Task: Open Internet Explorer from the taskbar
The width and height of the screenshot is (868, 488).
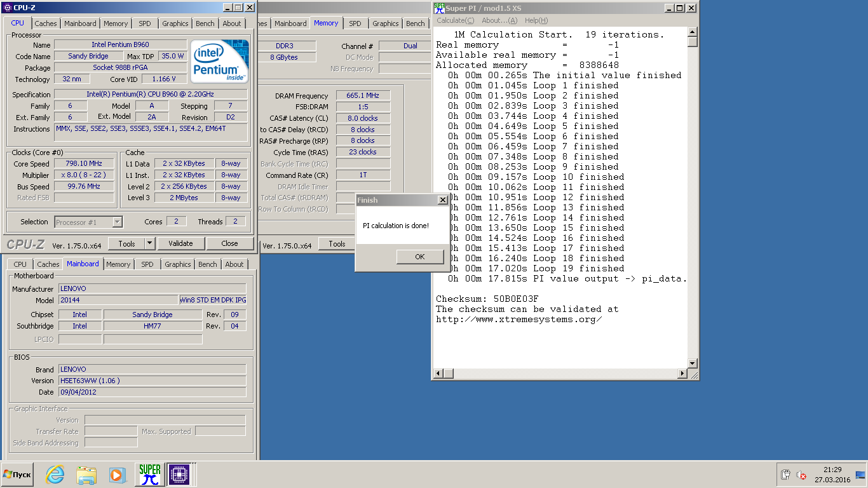Action: (55, 475)
